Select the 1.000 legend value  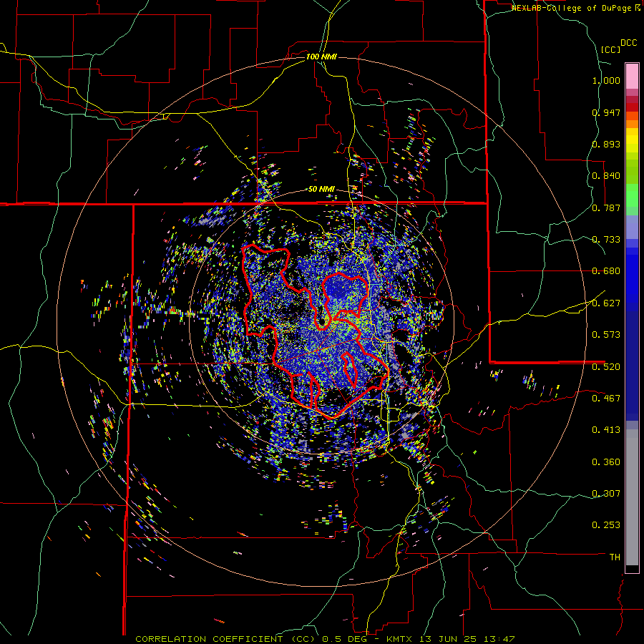pos(606,80)
